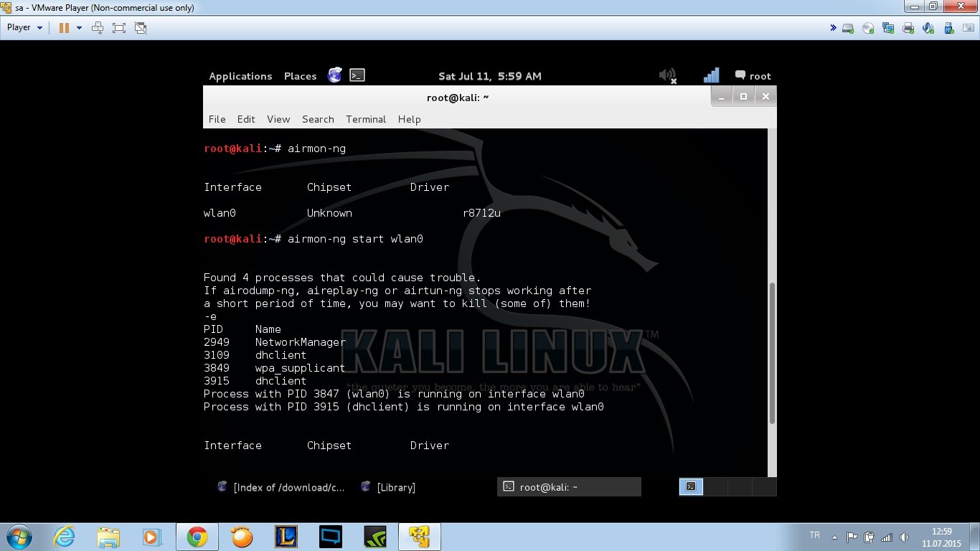
Task: Click the power icon in Windows tray
Action: 870,537
